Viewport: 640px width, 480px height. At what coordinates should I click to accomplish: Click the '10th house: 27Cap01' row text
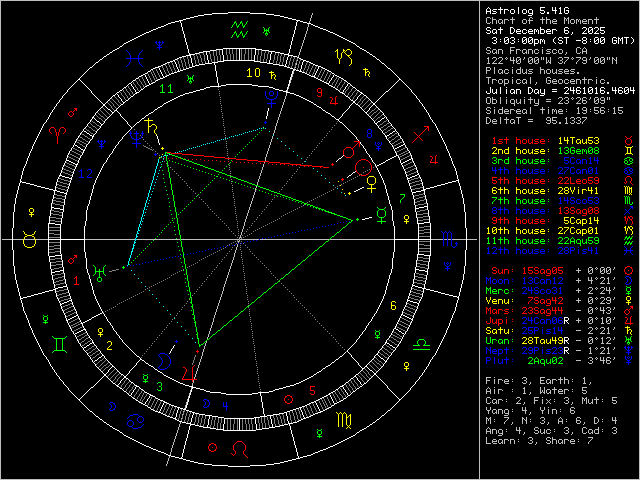tap(542, 231)
